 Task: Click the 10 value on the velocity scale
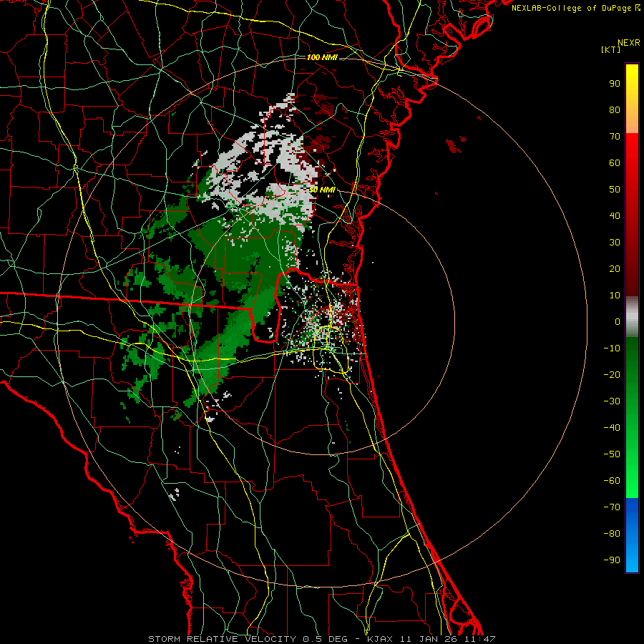coord(615,296)
